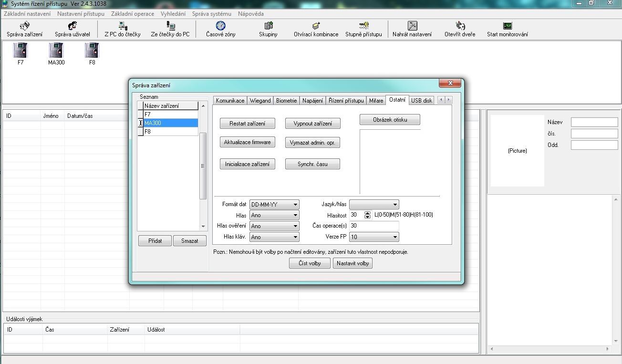Screen dimensions: 622x364
Task: Click Inicializace zařízení button
Action: [x=248, y=164]
